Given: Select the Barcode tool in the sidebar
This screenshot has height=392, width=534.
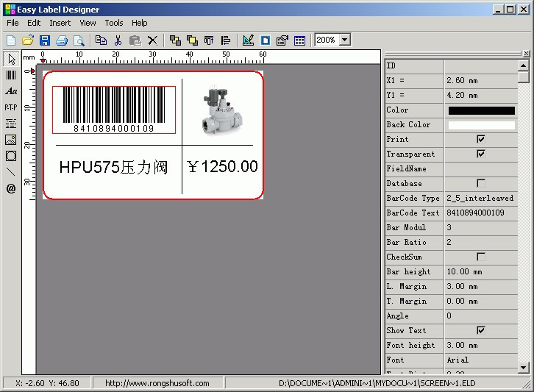Looking at the screenshot, I should click(11, 75).
